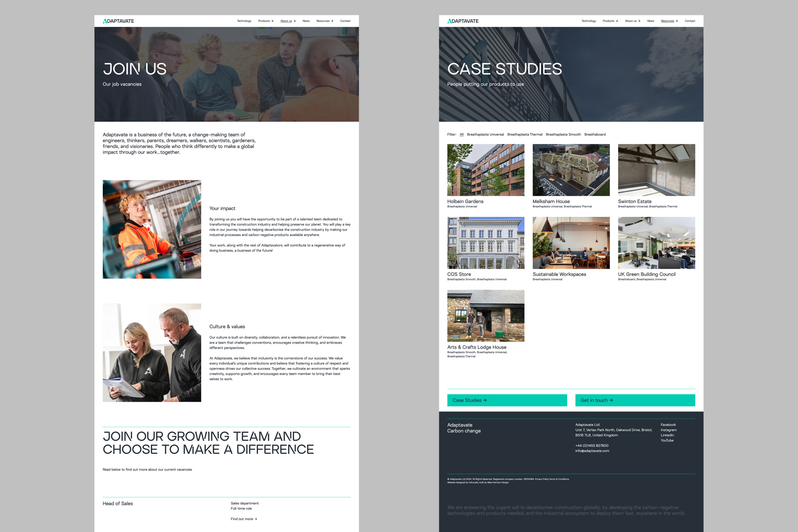This screenshot has width=798, height=532.
Task: Open the Privacy Policy footer link
Action: pyautogui.click(x=542, y=479)
